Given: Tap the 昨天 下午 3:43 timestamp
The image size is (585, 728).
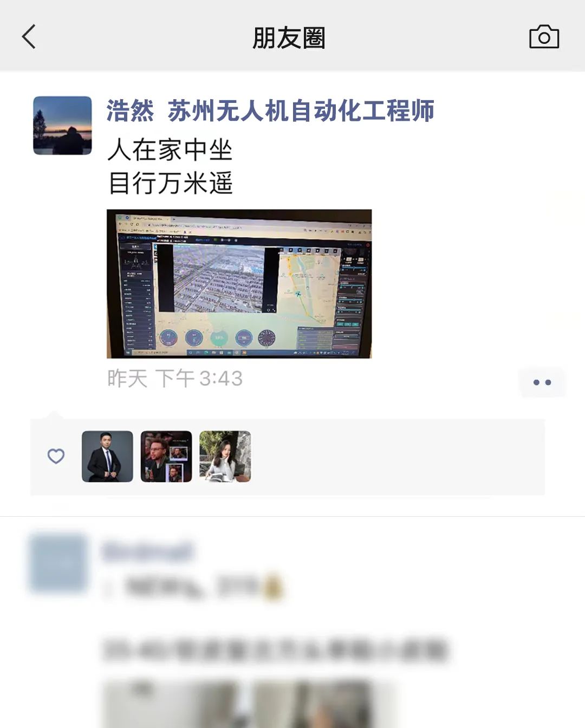Looking at the screenshot, I should coord(174,379).
